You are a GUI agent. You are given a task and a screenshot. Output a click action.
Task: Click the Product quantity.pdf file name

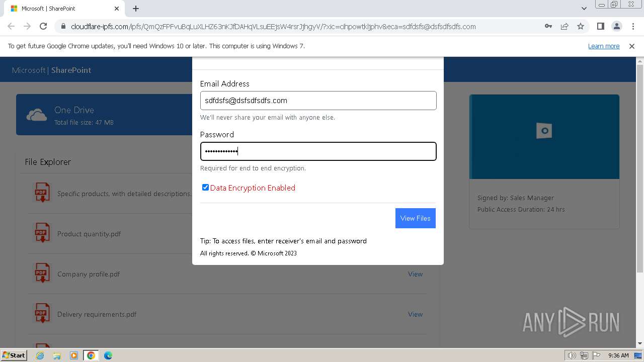[89, 234]
